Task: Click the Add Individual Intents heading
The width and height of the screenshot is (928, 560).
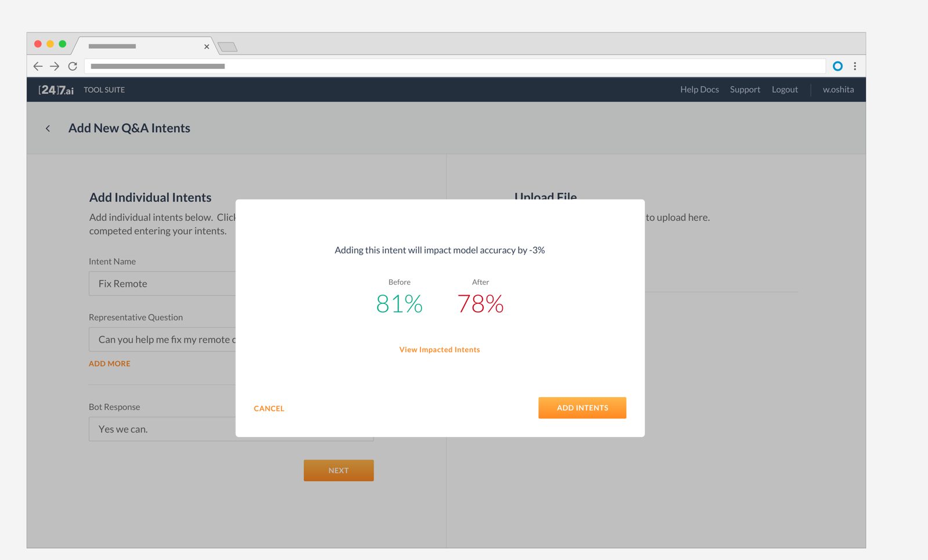Action: [x=150, y=197]
